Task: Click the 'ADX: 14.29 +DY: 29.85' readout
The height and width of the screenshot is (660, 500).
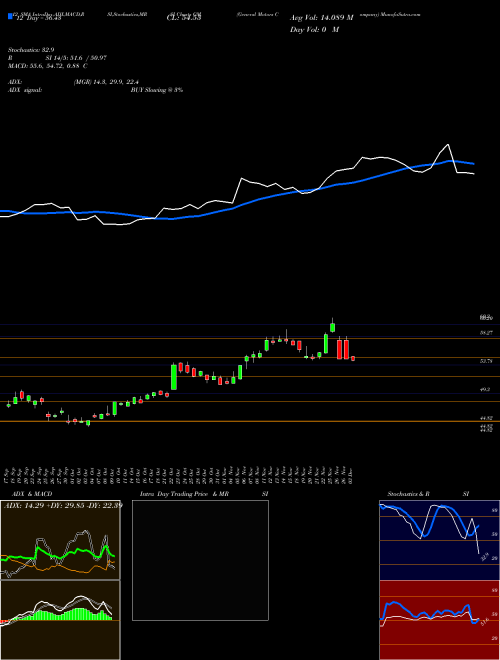Action: (46, 505)
